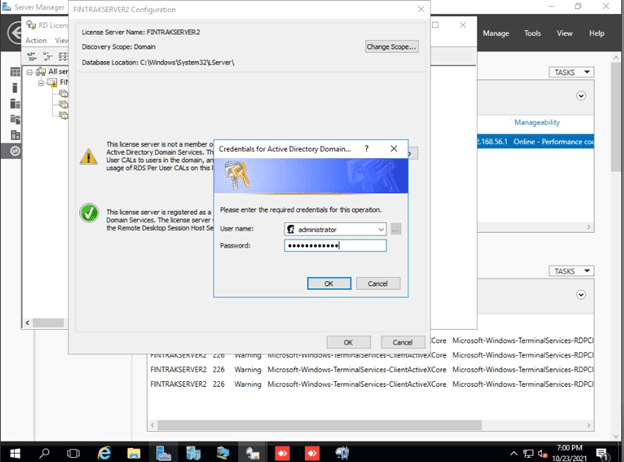Click the browse button beside User name
The height and width of the screenshot is (462, 624).
[396, 229]
